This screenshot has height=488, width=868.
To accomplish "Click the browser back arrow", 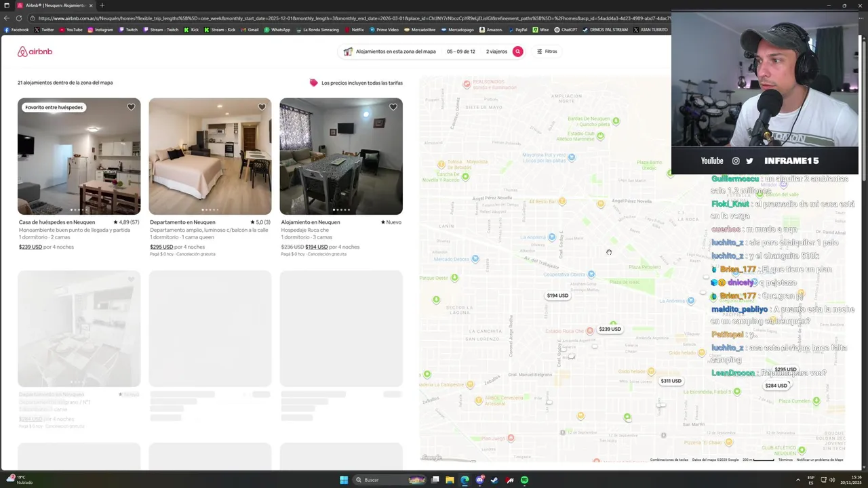I will [x=7, y=18].
